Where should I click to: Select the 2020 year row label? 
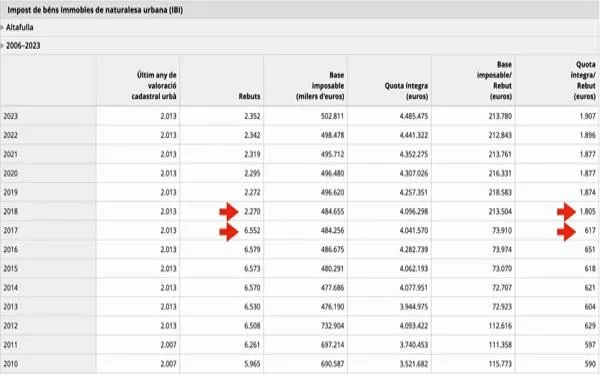[11, 174]
